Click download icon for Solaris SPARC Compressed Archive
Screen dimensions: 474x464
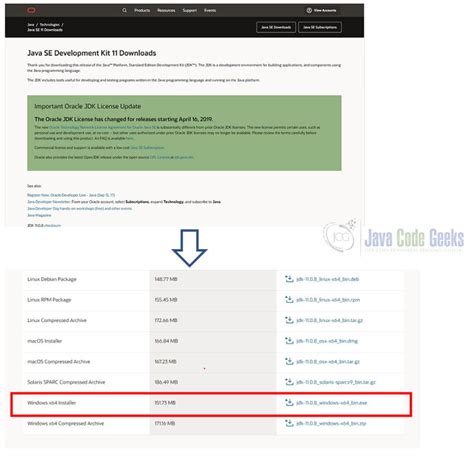(289, 382)
